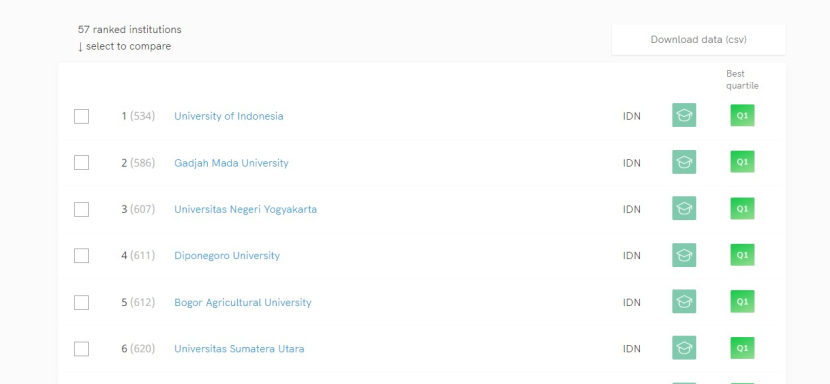
Task: Click the 'Best quartile' column header
Action: point(742,79)
